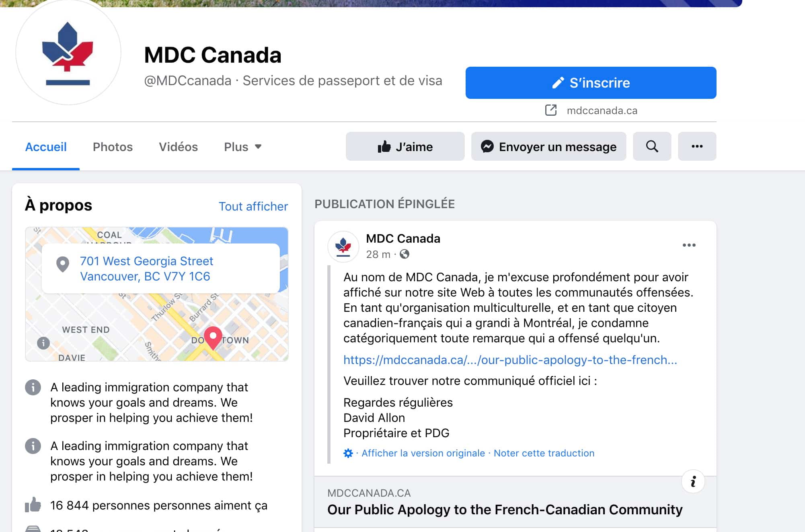Click the map info icon
The image size is (805, 532).
point(43,343)
